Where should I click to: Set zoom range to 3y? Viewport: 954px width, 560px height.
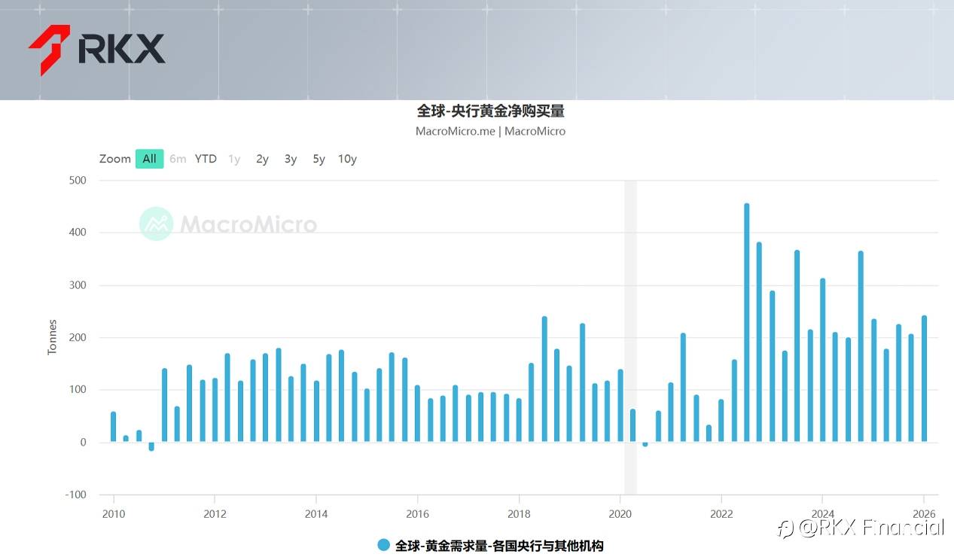point(291,159)
